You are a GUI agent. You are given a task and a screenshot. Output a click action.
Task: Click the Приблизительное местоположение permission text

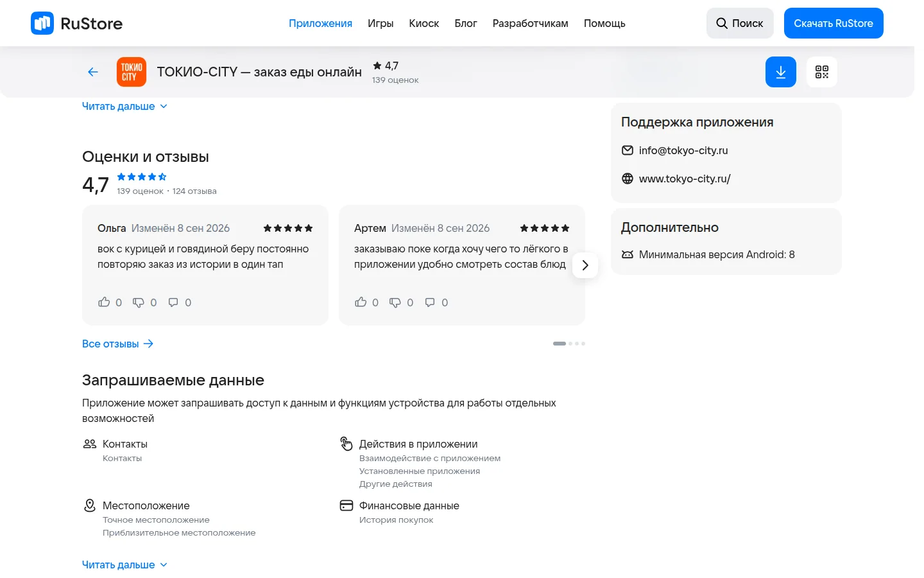179,532
